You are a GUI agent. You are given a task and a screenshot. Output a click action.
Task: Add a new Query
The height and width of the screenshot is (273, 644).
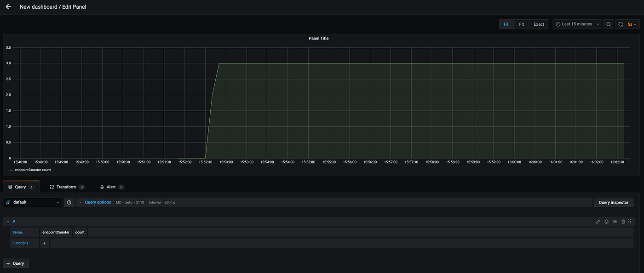coord(16,263)
